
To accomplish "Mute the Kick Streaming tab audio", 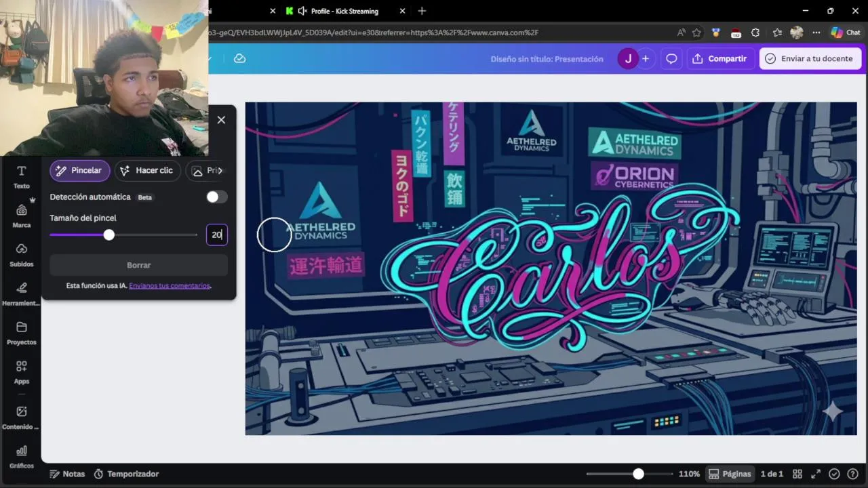I will coord(302,11).
